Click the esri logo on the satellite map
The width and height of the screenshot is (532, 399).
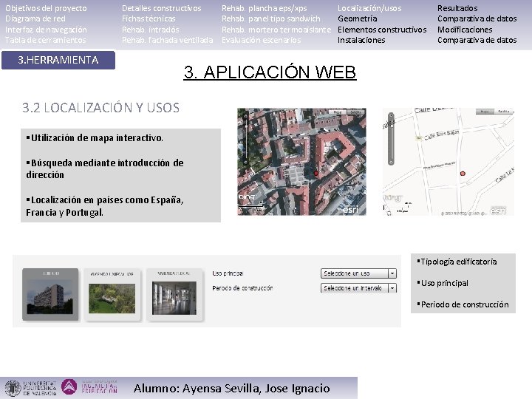[x=349, y=210]
